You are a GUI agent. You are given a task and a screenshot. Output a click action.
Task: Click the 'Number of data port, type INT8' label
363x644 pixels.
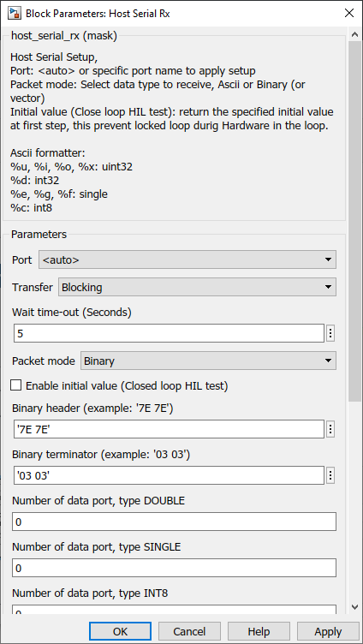pyautogui.click(x=90, y=593)
